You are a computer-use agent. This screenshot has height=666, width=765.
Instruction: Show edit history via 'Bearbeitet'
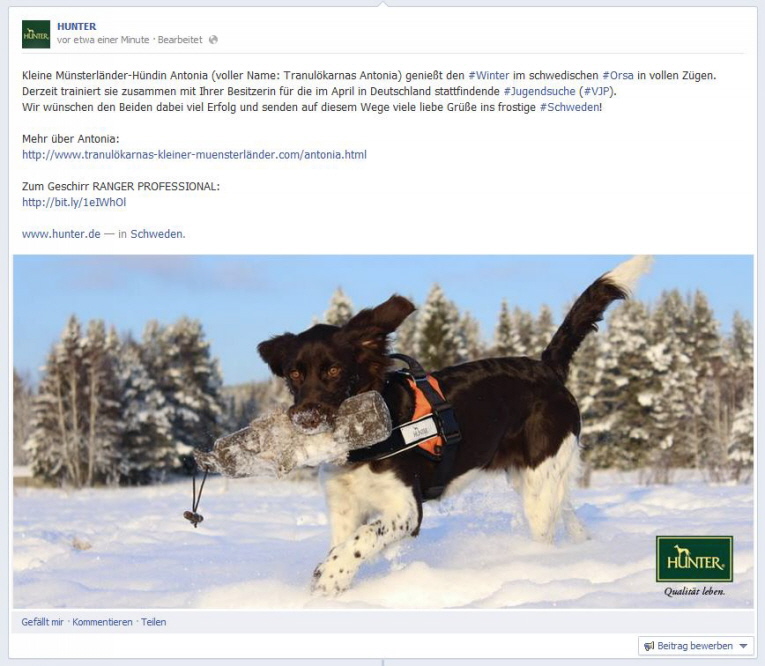[x=180, y=40]
